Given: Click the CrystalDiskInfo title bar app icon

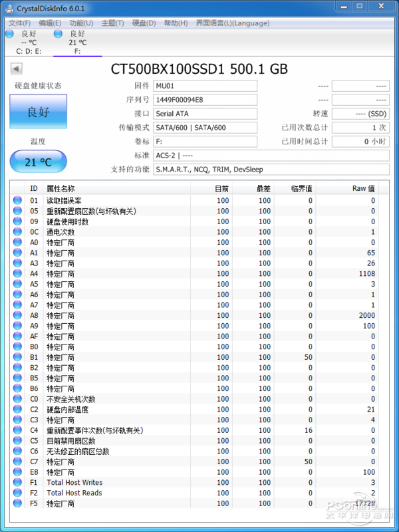Looking at the screenshot, I should [9, 9].
